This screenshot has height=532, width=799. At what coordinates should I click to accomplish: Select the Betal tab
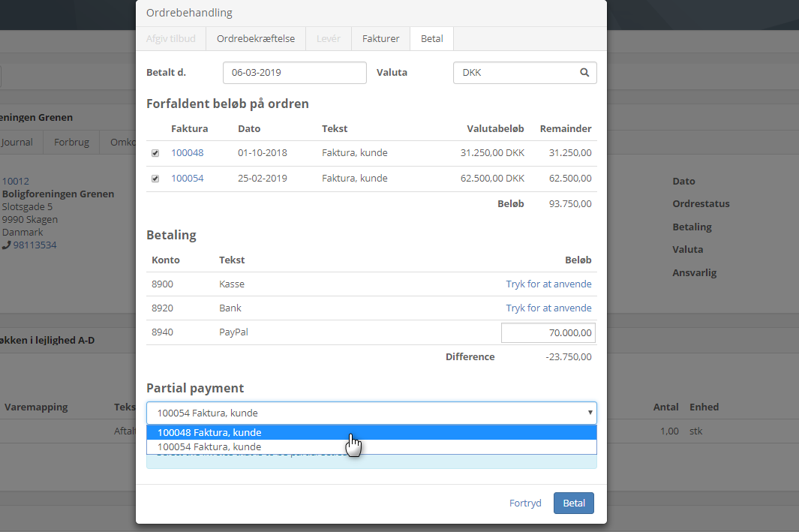431,38
